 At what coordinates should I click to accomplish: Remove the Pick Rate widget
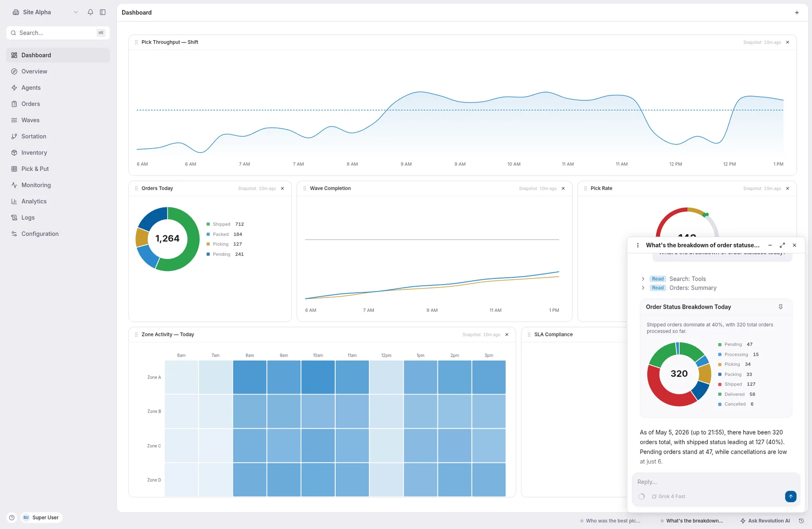point(788,189)
